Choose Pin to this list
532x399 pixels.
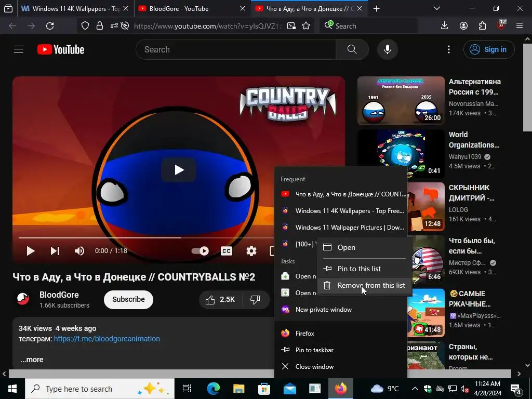364,269
